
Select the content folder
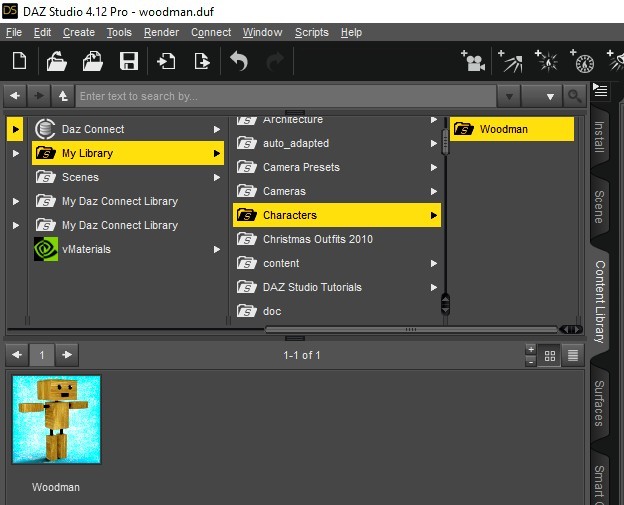tap(337, 263)
